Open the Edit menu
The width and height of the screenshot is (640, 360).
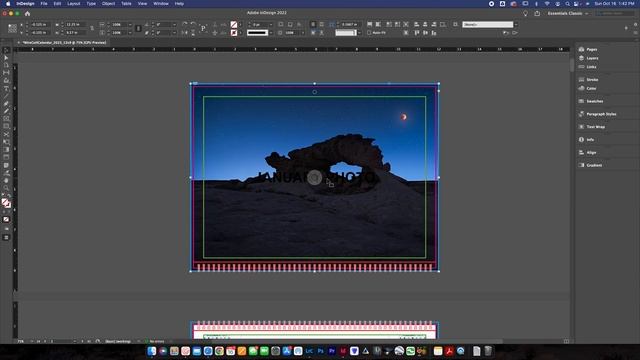click(57, 4)
